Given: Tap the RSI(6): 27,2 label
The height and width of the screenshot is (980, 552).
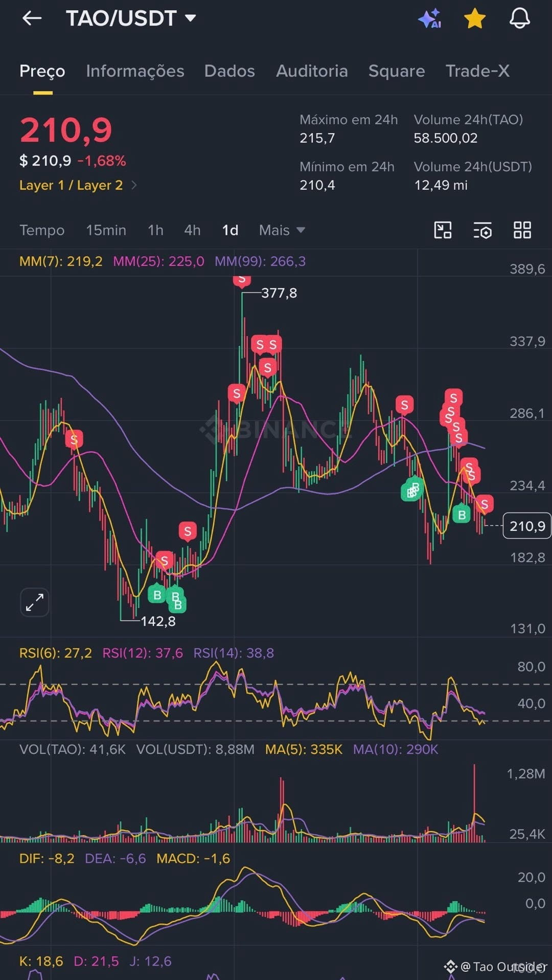Looking at the screenshot, I should pos(56,653).
